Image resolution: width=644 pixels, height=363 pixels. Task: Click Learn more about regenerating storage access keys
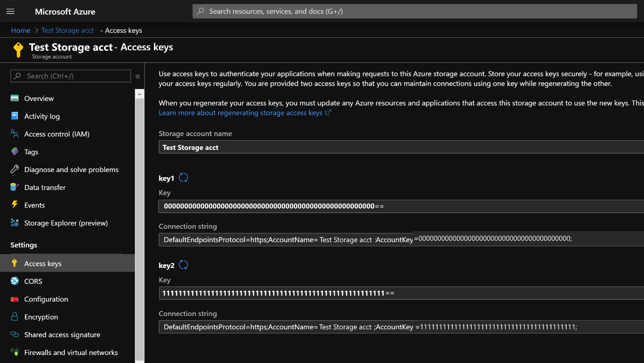point(240,113)
